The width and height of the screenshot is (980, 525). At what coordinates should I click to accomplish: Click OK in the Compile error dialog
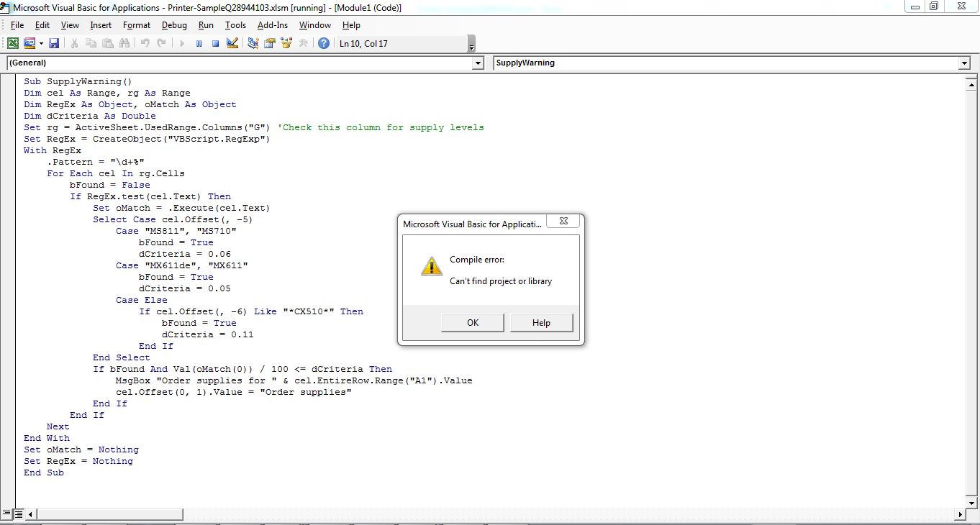pos(473,323)
